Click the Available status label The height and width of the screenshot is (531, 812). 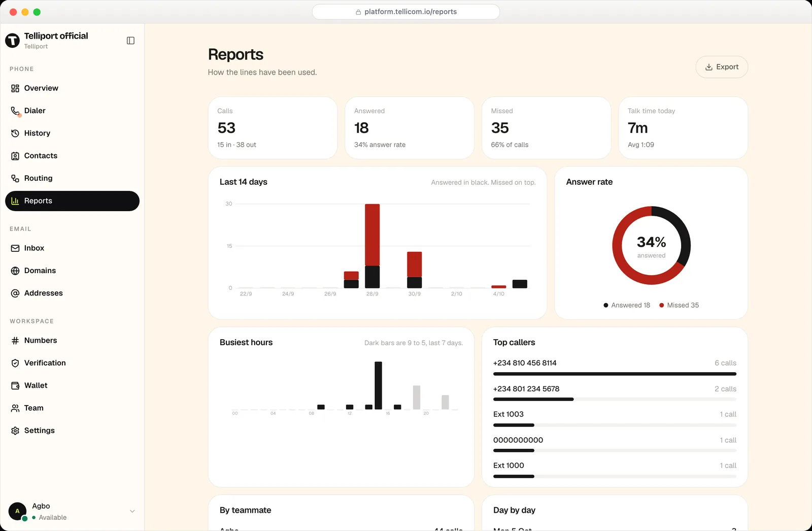(53, 518)
